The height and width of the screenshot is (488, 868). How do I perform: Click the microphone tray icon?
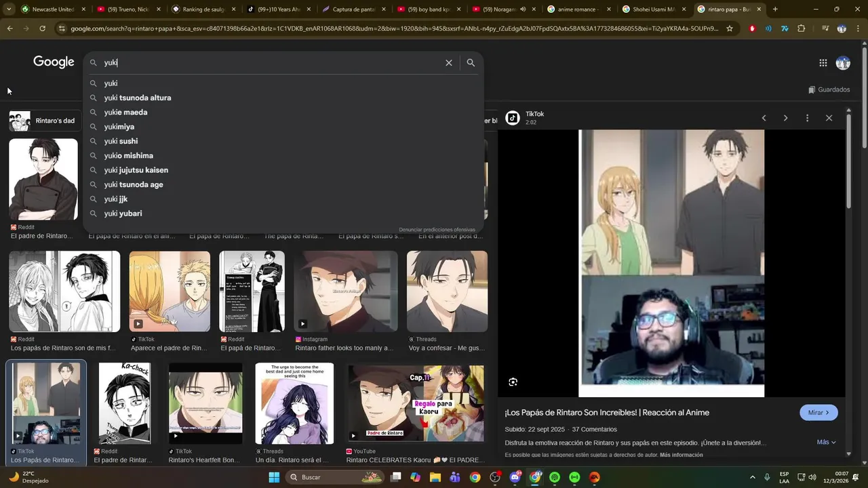coord(767,477)
